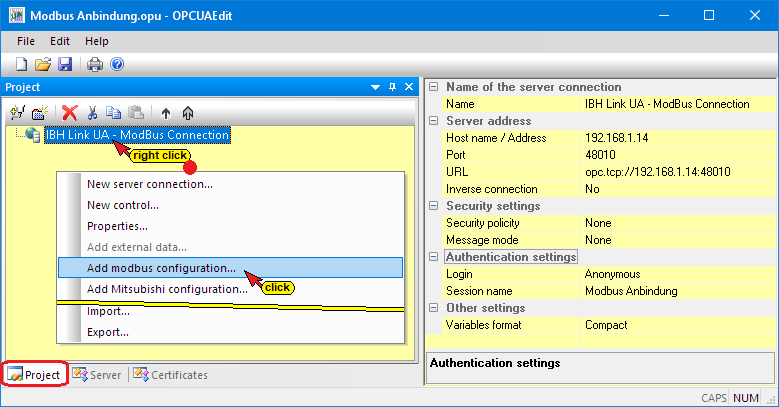779x407 pixels.
Task: Click the OPCUAEdit application icon in title bar
Action: point(16,15)
